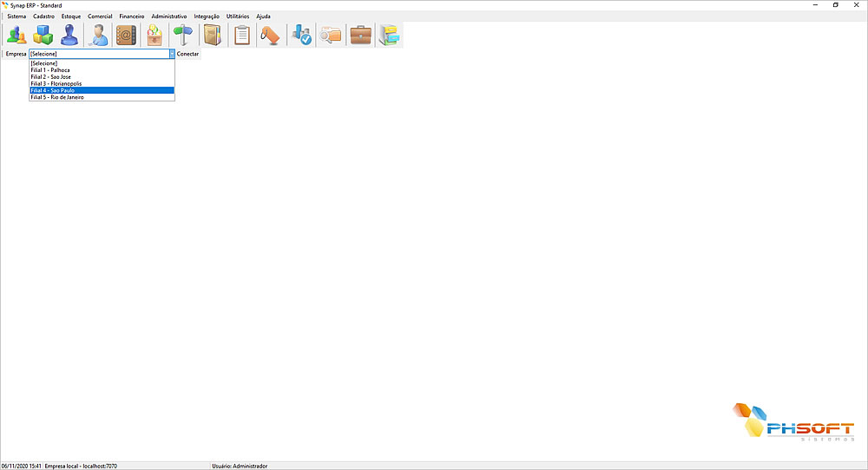Select Filial 2 - Sao Jose entry
The image size is (868, 470).
(50, 77)
